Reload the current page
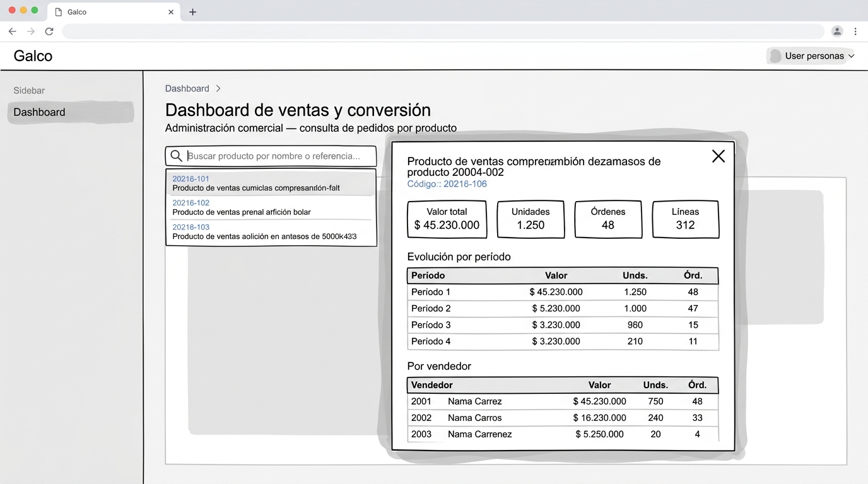The image size is (868, 484). 49,31
